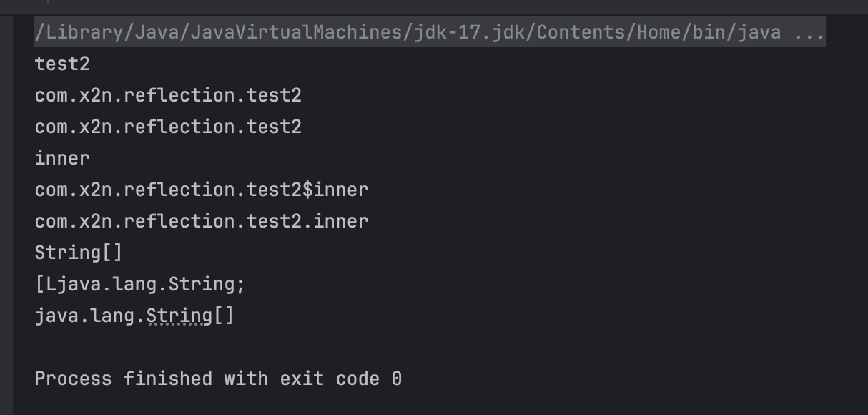Click the com.x2n.reflection.test2$inner line
This screenshot has height=415, width=868.
click(x=202, y=190)
